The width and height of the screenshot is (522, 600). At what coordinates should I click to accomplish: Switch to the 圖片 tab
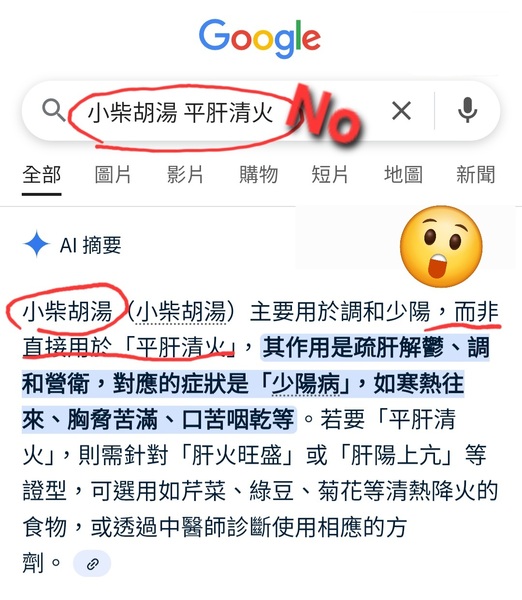point(113,175)
